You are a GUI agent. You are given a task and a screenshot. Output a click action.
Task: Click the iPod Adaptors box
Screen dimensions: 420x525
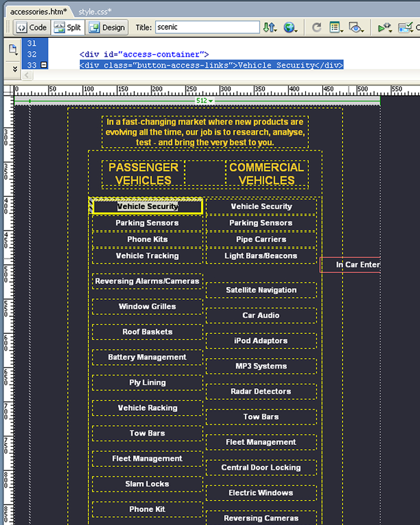(x=261, y=341)
